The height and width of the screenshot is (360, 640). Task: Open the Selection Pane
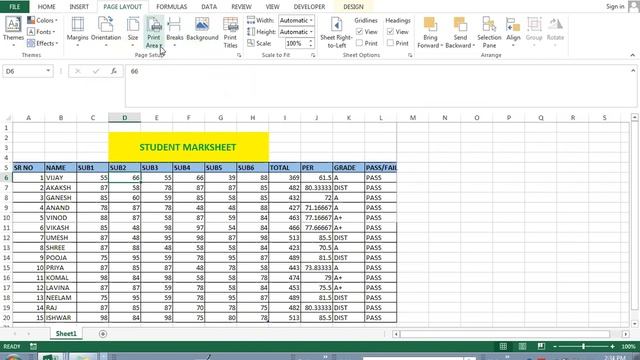coord(489,33)
